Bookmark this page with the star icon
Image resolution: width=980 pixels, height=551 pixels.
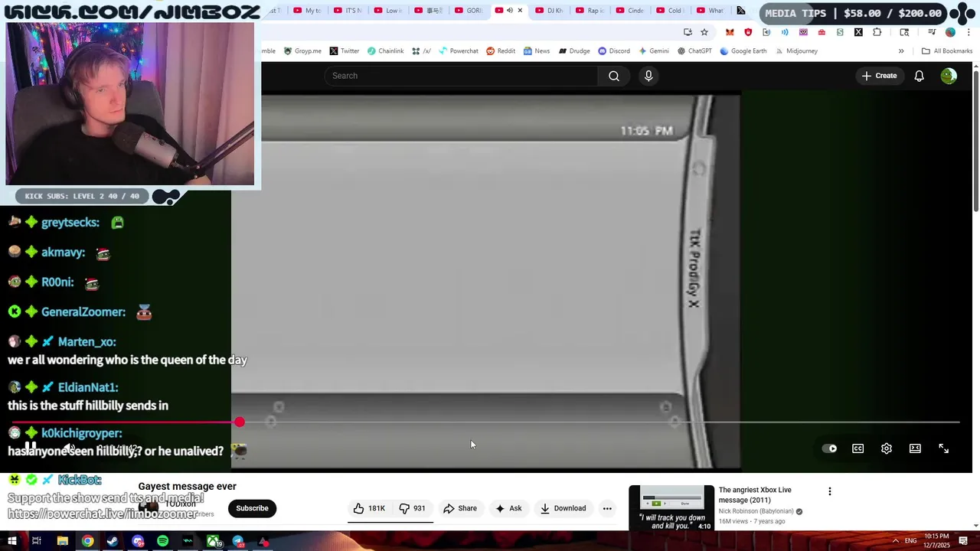pos(704,32)
